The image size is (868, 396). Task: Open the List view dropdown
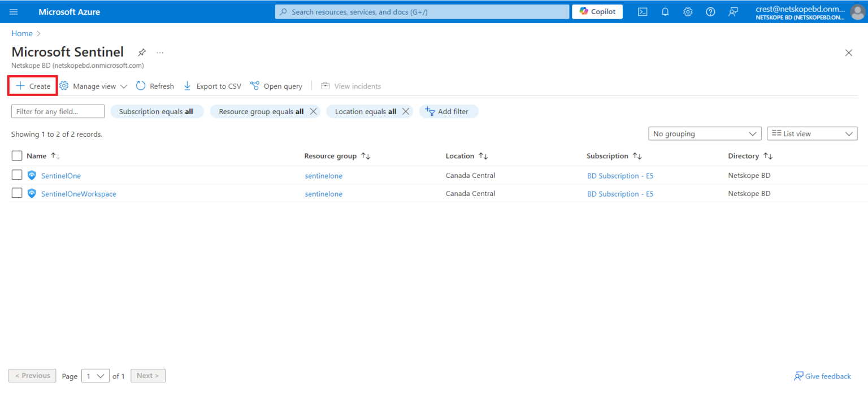812,133
